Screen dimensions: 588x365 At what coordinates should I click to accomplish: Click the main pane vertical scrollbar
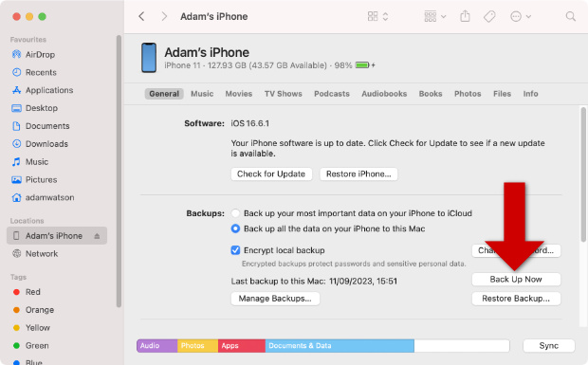(x=583, y=174)
